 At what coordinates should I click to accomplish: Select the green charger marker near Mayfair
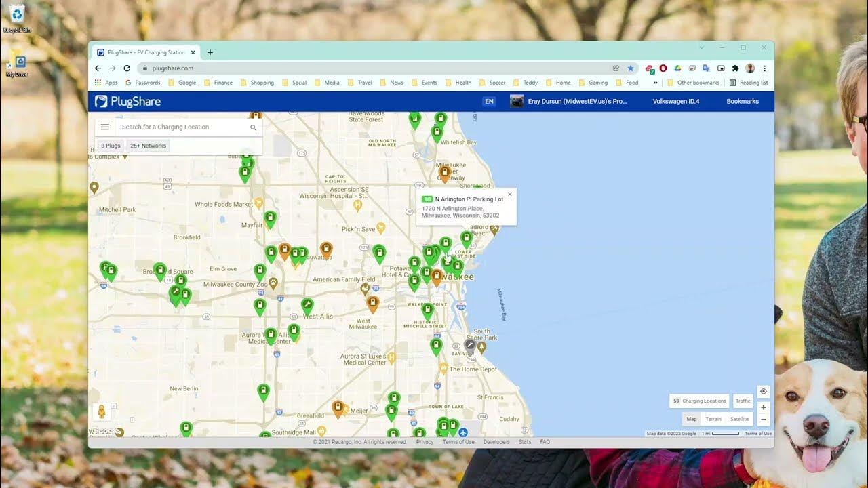pos(270,219)
